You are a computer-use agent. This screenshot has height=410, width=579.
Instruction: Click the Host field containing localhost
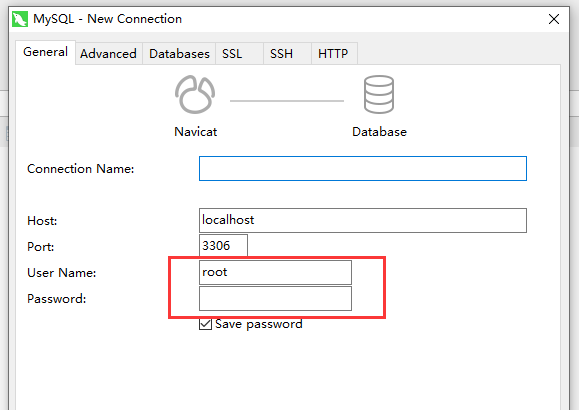[x=363, y=221]
